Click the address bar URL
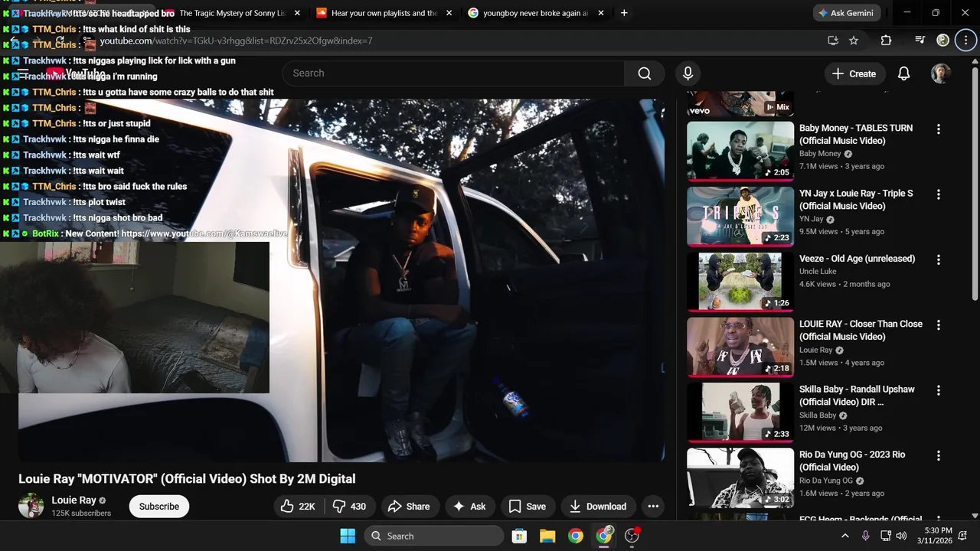980x551 pixels. [x=236, y=41]
